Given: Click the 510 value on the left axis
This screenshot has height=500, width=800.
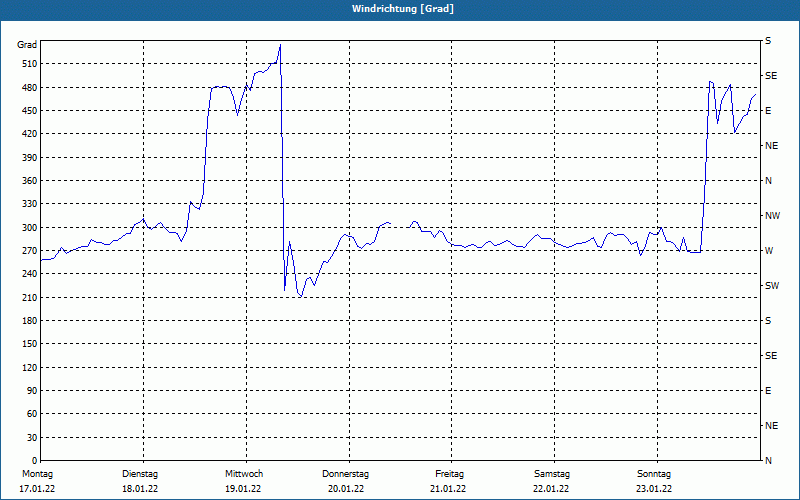Looking at the screenshot, I should [28, 64].
